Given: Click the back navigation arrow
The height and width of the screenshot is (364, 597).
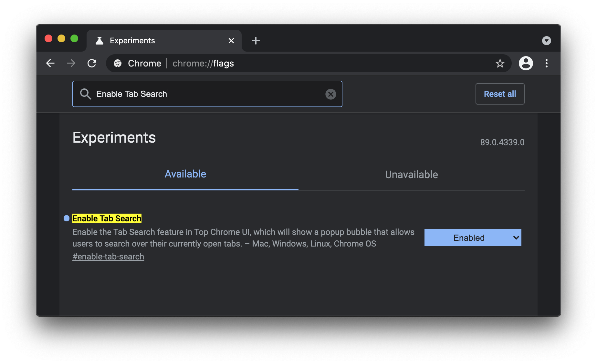Looking at the screenshot, I should click(x=50, y=63).
